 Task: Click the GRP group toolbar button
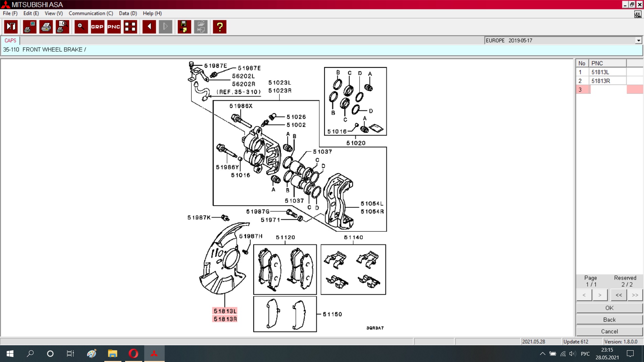pyautogui.click(x=97, y=27)
